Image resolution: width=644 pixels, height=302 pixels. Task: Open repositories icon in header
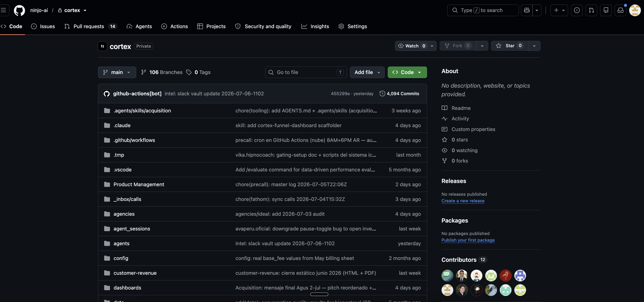click(606, 10)
